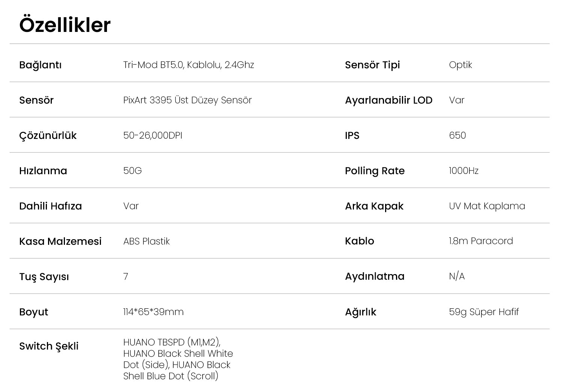This screenshot has height=392, width=563.
Task: Click the Switch Şekli label
Action: tap(49, 346)
